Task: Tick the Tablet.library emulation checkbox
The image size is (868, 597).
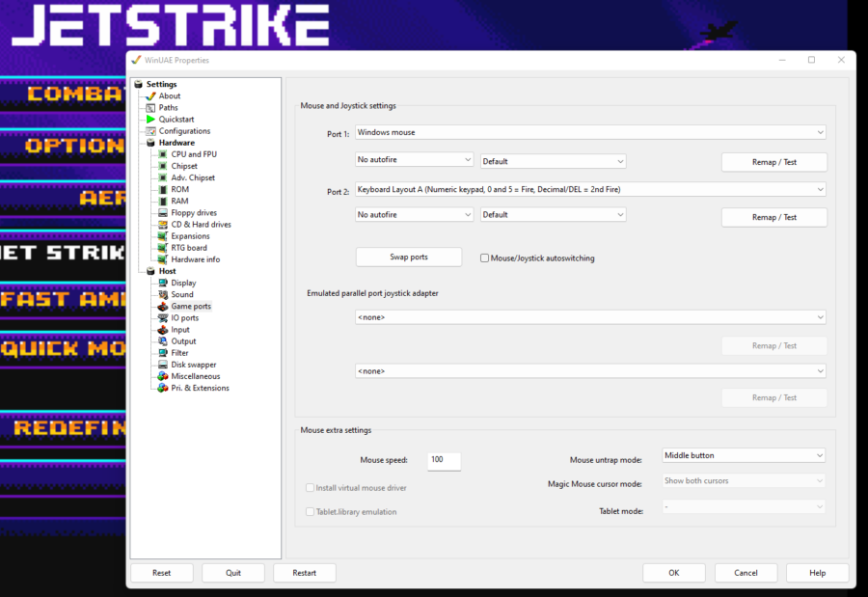Action: pyautogui.click(x=310, y=512)
